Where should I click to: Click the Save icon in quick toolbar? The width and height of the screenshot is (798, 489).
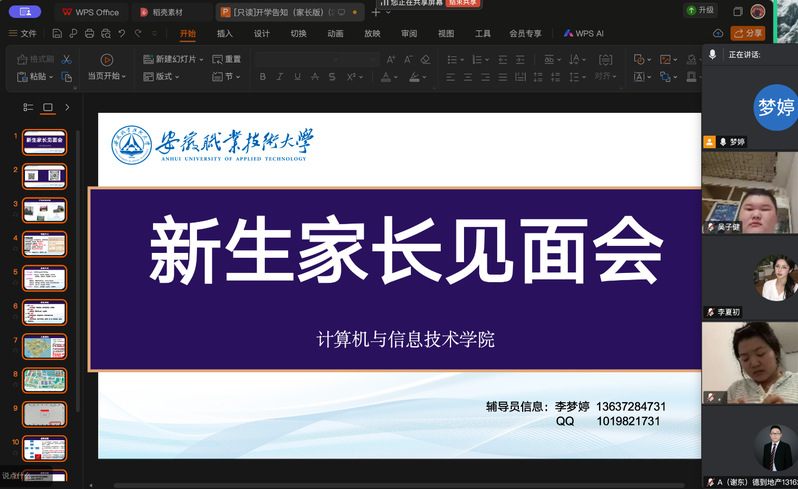(x=58, y=33)
